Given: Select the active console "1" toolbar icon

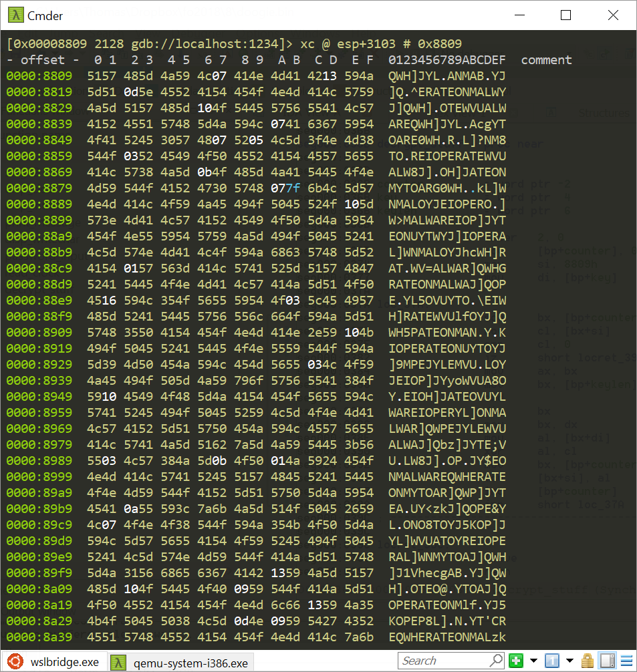Looking at the screenshot, I should pos(552,660).
